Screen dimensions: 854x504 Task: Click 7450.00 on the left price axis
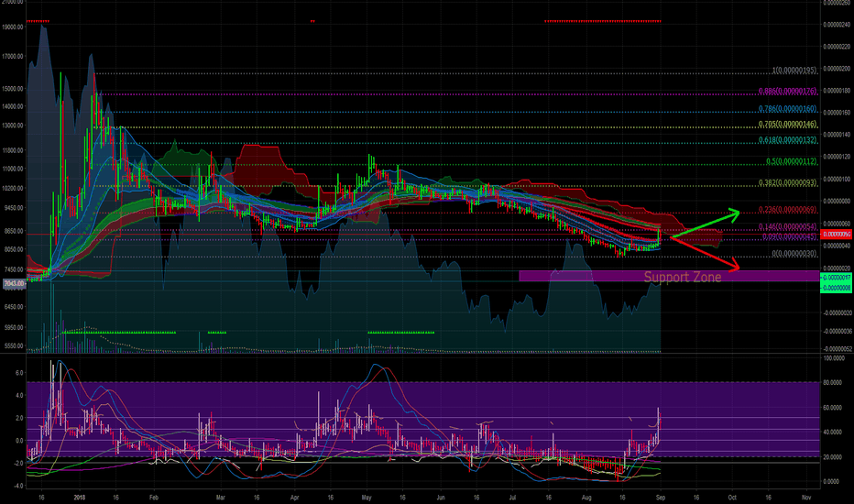(14, 269)
